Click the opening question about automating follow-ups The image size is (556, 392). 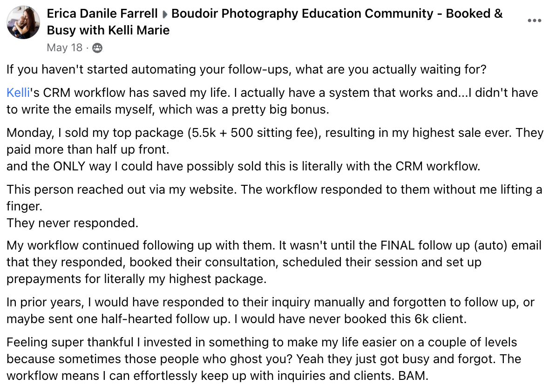246,69
